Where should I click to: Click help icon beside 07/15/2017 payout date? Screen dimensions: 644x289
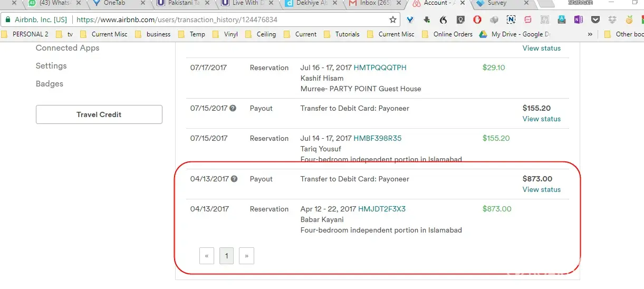click(x=233, y=108)
